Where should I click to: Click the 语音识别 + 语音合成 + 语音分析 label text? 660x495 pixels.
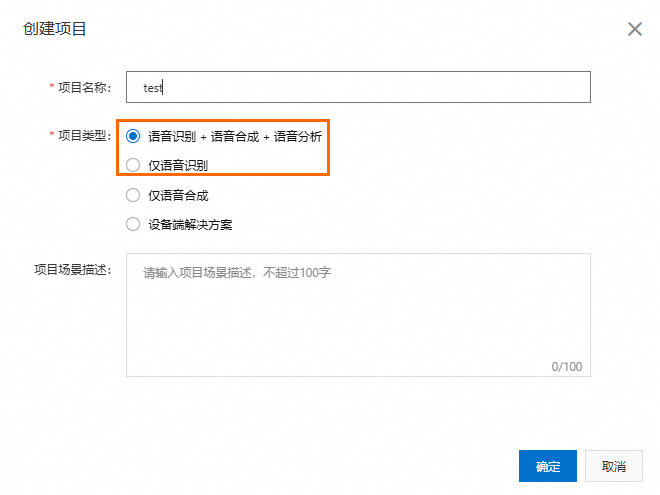[x=235, y=136]
